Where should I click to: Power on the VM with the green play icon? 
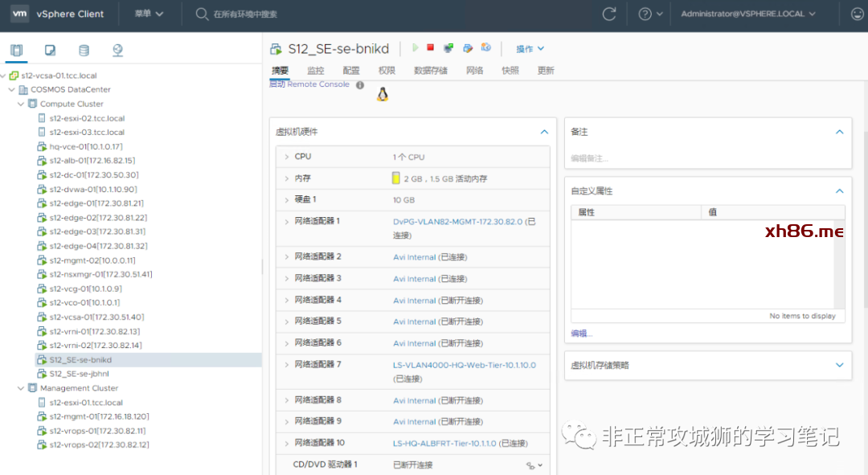(x=416, y=48)
